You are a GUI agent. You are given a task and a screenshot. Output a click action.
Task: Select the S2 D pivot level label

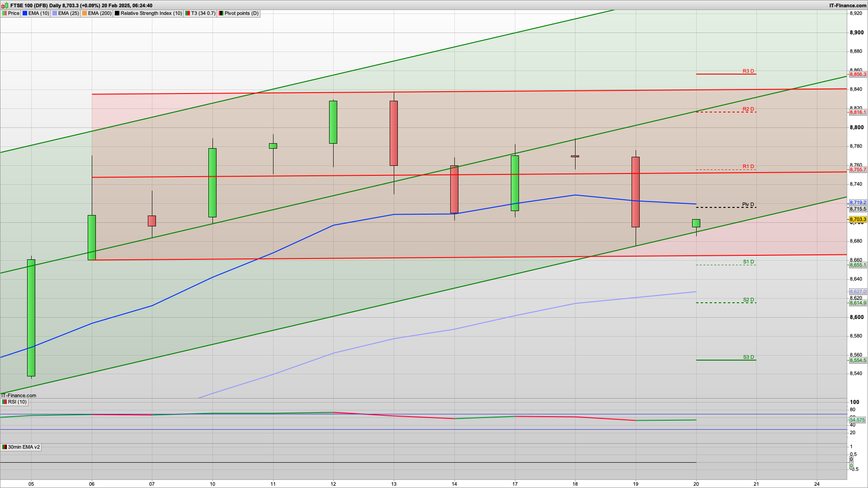[748, 300]
